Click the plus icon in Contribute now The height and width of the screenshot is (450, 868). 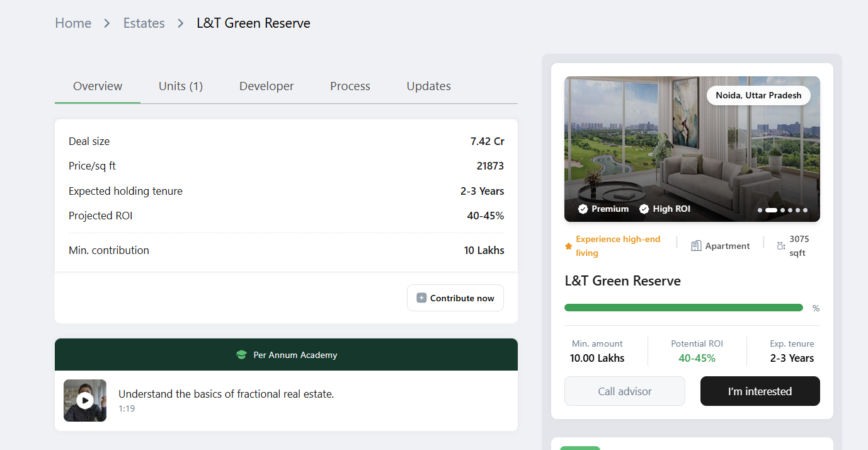[x=421, y=298]
